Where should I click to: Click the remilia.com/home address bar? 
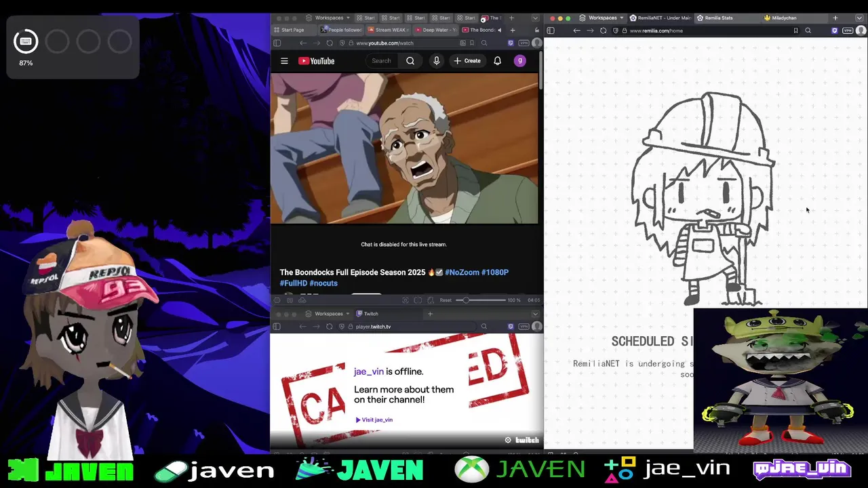coord(705,30)
